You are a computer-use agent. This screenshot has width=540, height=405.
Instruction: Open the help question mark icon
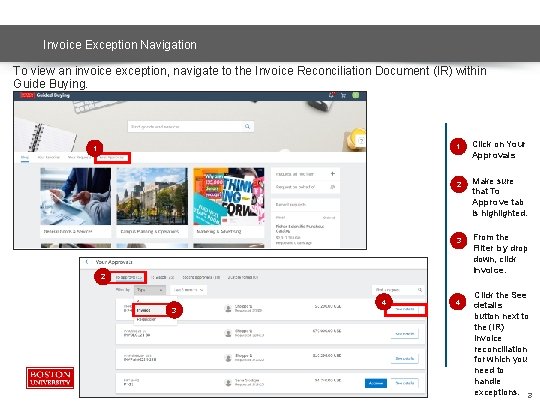click(x=361, y=141)
